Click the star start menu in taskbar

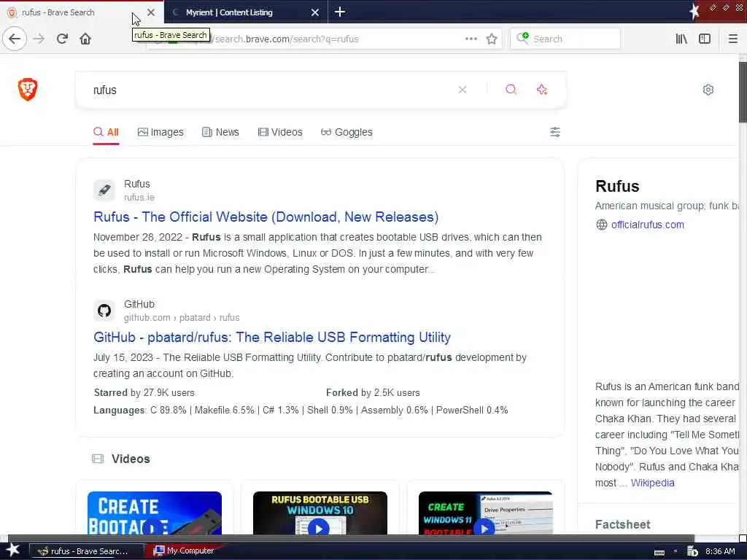[12, 550]
